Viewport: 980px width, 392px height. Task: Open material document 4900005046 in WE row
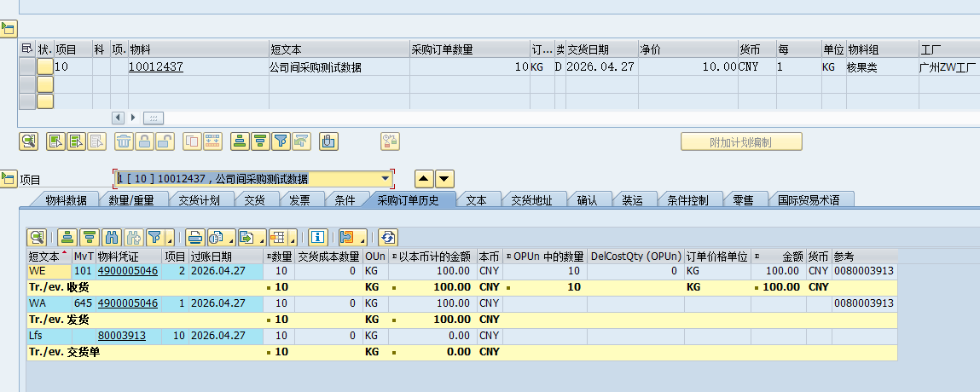[127, 272]
